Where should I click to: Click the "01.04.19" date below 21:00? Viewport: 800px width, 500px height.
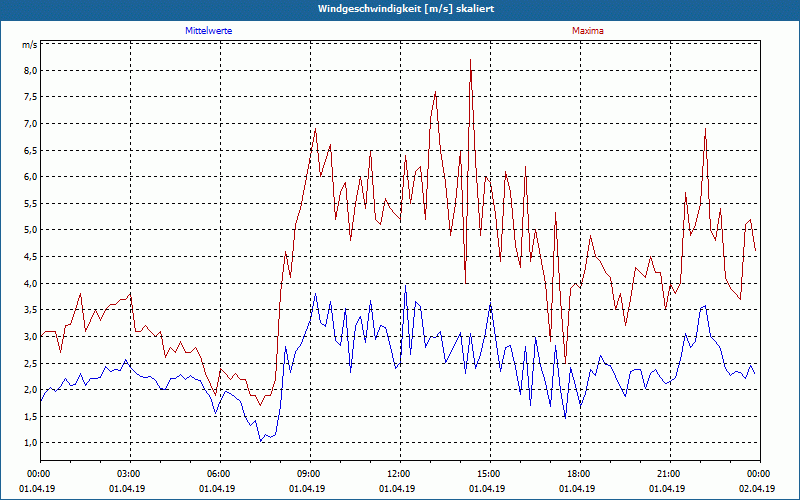click(x=667, y=489)
